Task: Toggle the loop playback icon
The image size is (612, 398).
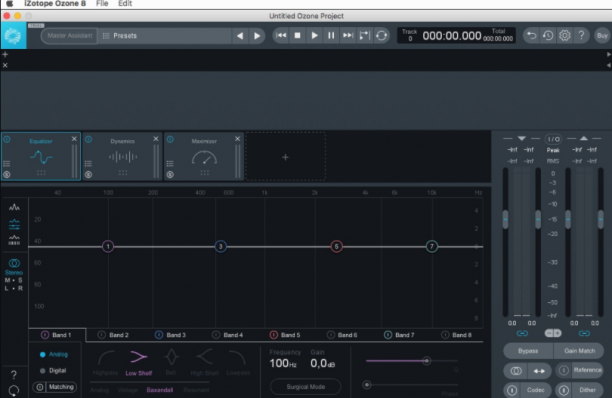Action: 381,36
